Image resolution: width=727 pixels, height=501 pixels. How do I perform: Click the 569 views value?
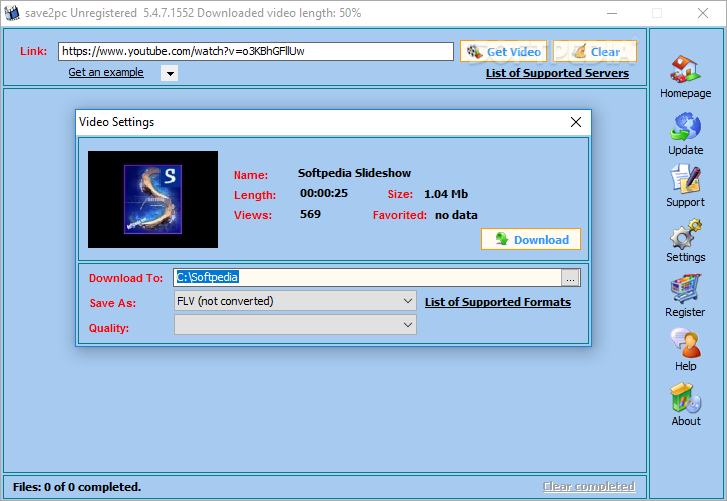coord(310,214)
